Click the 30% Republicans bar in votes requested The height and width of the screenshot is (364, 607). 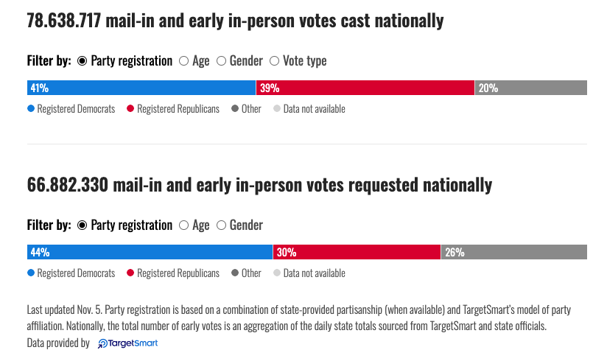pos(357,252)
